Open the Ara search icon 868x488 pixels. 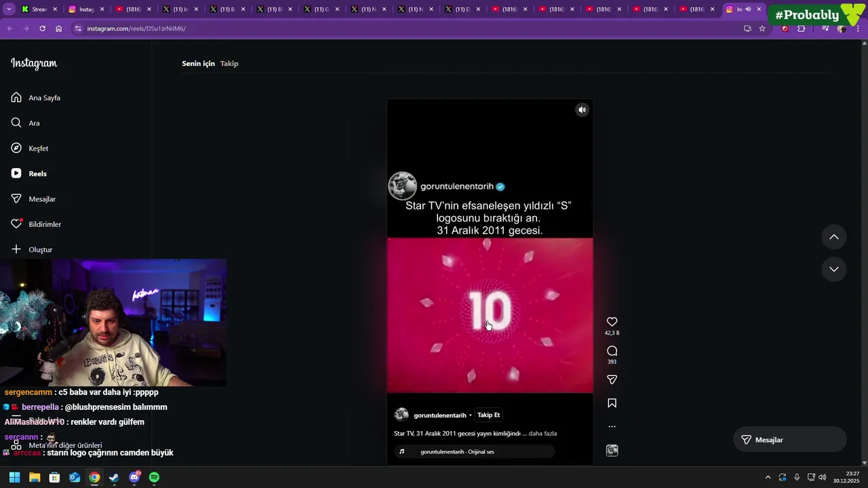(16, 123)
